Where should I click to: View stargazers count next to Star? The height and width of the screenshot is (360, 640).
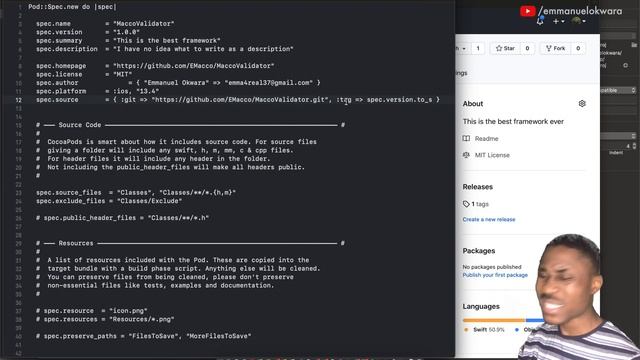pos(527,48)
